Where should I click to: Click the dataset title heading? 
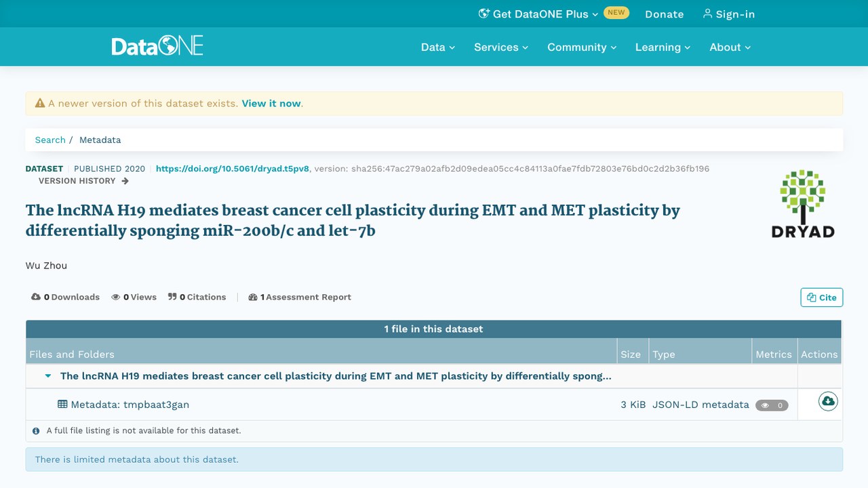click(353, 220)
